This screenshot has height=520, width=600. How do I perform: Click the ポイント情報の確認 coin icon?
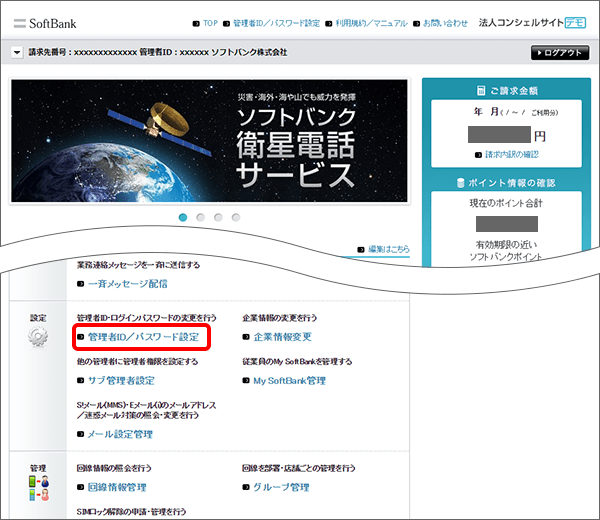point(460,183)
